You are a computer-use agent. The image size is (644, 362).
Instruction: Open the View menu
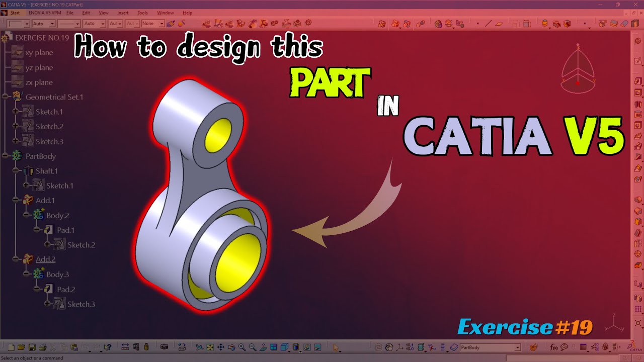click(x=104, y=13)
